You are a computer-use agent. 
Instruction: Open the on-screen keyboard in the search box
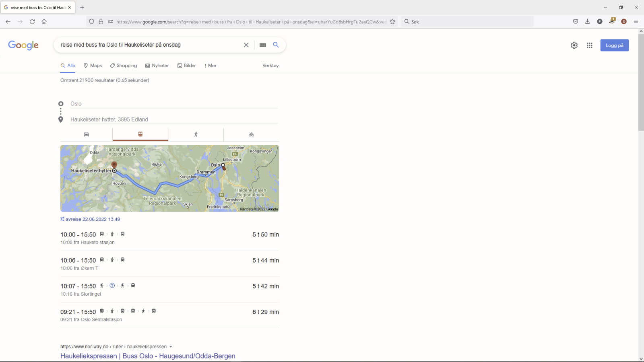tap(263, 45)
